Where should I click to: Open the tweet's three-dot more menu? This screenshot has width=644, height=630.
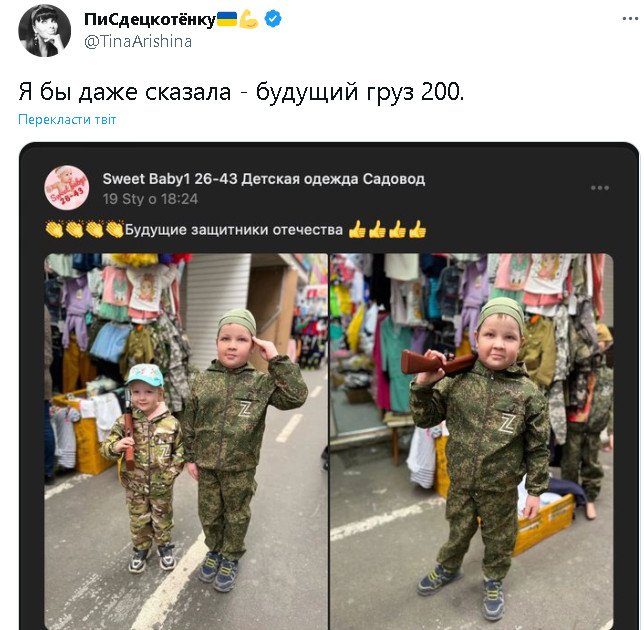630,19
